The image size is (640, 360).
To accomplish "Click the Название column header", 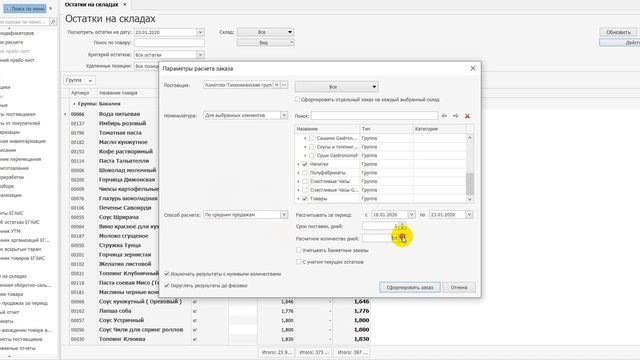I will pyautogui.click(x=327, y=129).
